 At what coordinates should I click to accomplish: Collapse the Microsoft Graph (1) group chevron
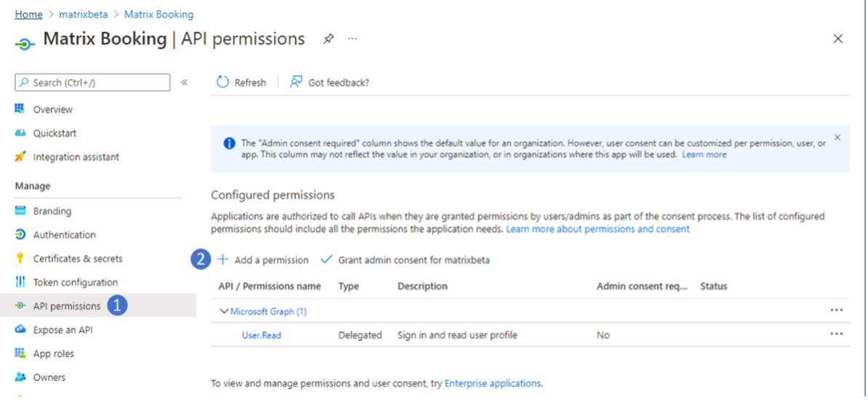coord(224,311)
